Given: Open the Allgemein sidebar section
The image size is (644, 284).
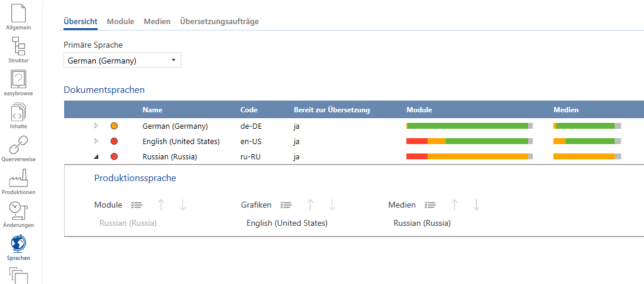Looking at the screenshot, I should (18, 16).
